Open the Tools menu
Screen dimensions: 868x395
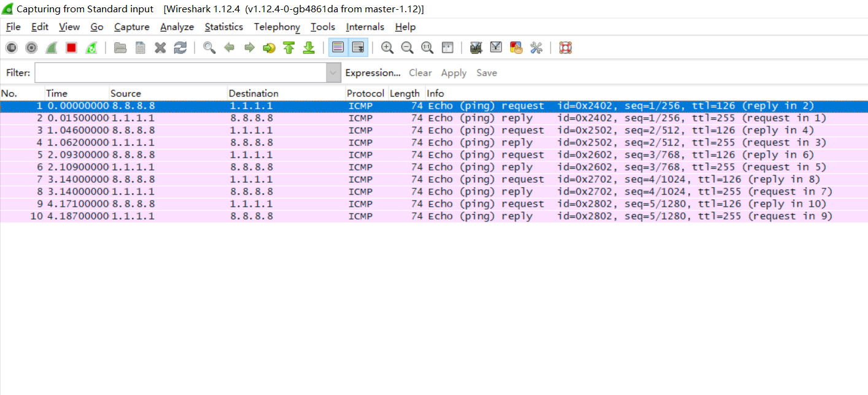tap(323, 27)
